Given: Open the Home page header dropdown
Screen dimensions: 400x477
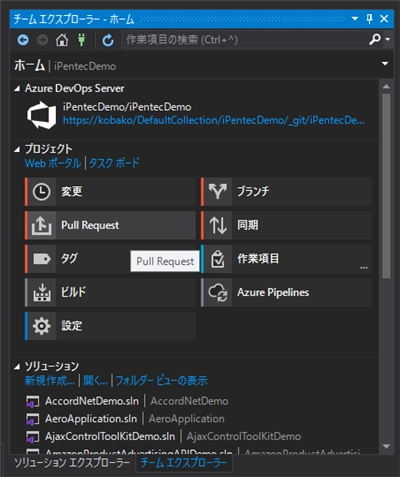Looking at the screenshot, I should (x=385, y=63).
